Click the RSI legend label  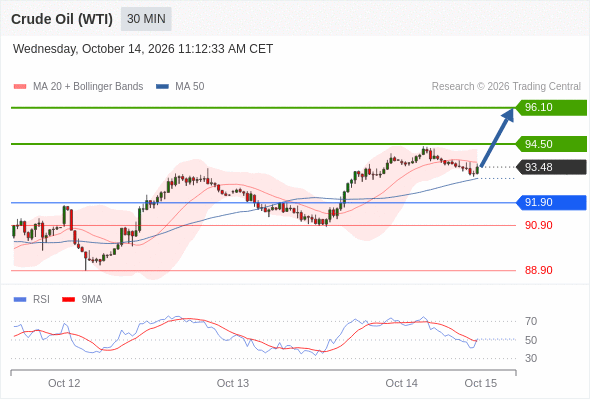pos(41,300)
